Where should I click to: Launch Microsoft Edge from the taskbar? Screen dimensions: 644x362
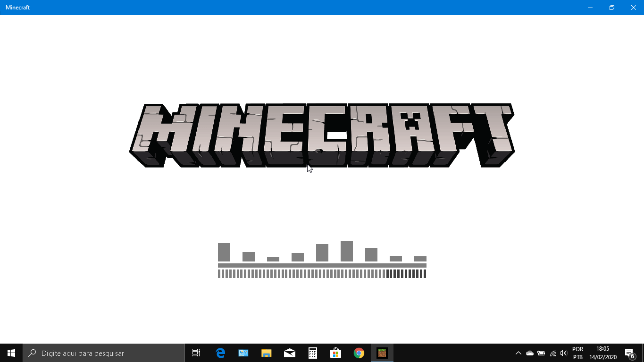pos(220,353)
